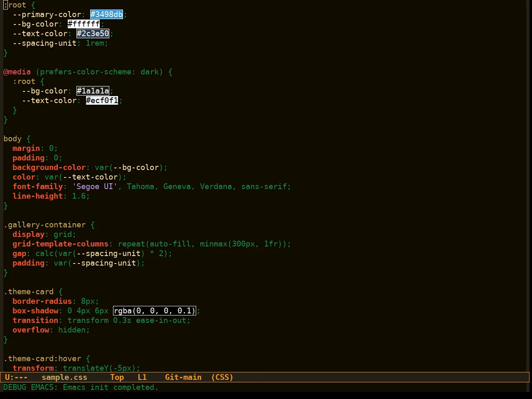The image size is (532, 399).
Task: Click the display: grid declaration
Action: coord(44,234)
